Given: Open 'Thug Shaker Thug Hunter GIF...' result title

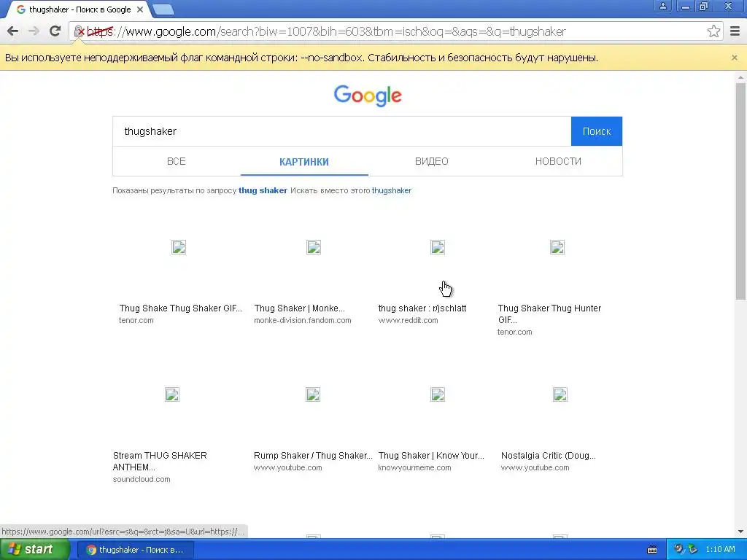Looking at the screenshot, I should click(549, 314).
